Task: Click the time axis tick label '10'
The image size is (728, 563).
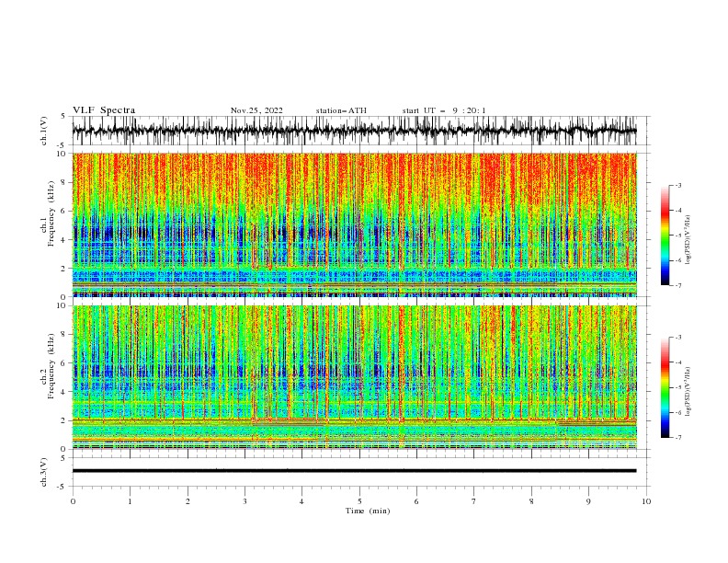Action: 646,501
